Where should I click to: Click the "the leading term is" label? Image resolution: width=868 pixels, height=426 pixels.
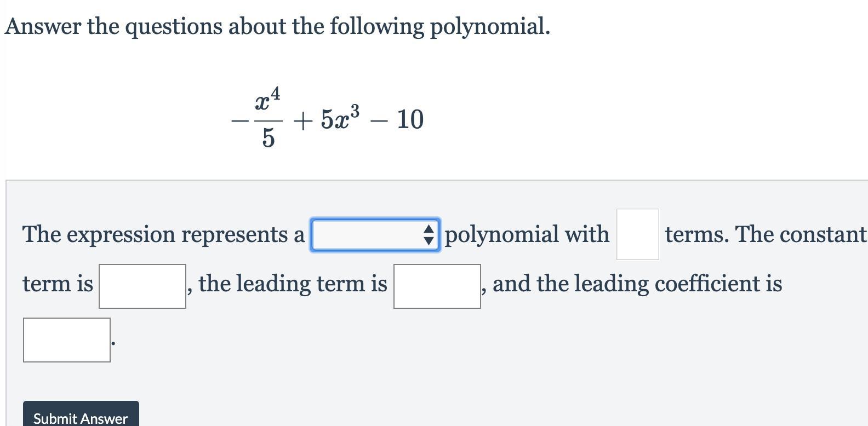tap(293, 284)
